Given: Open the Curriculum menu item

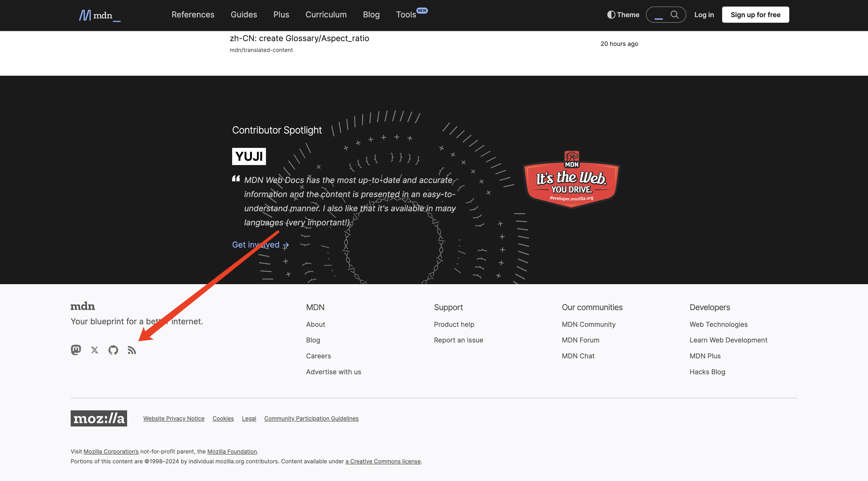Looking at the screenshot, I should coord(326,14).
